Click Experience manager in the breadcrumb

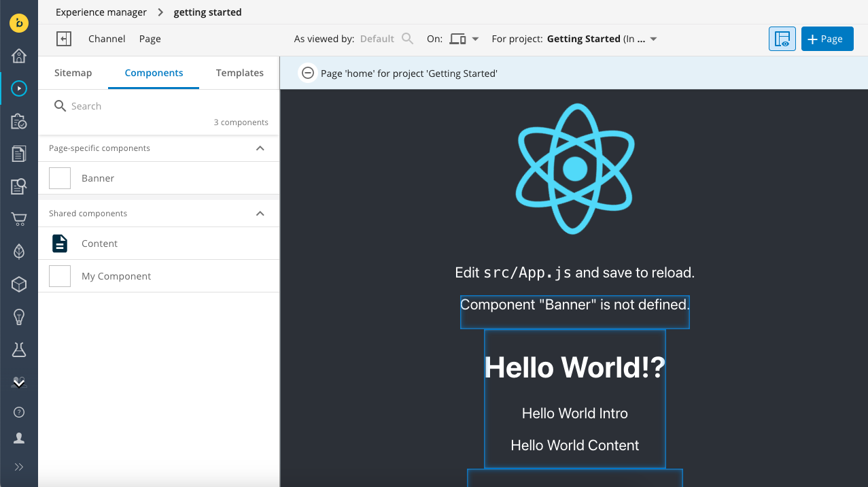click(101, 12)
